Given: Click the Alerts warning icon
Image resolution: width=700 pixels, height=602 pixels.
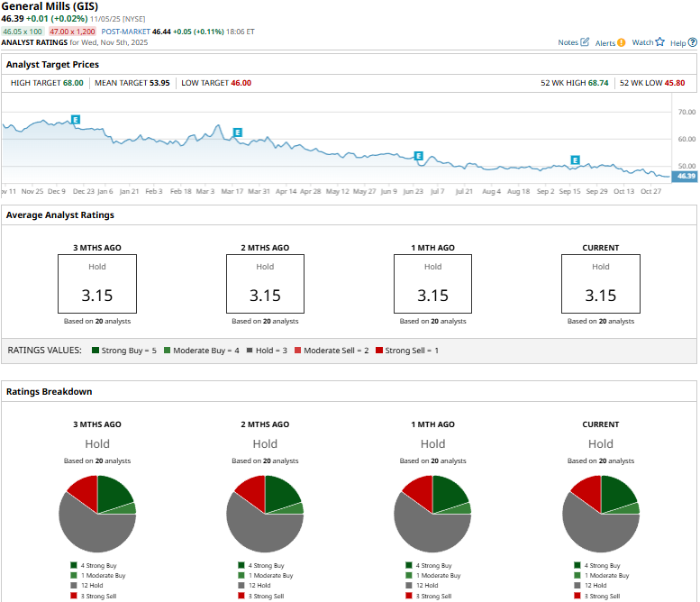Looking at the screenshot, I should 622,42.
